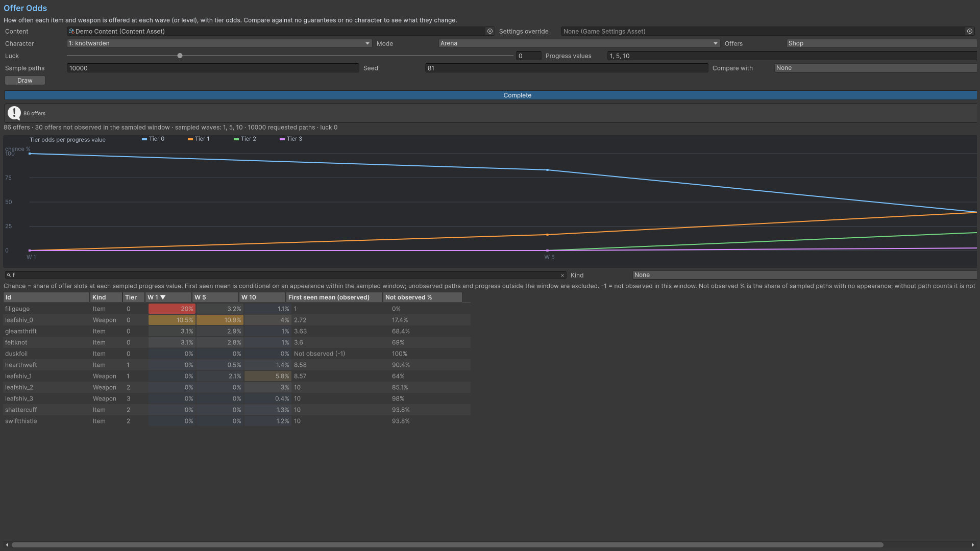Focus the search filter text field
980x551 pixels.
(x=286, y=275)
